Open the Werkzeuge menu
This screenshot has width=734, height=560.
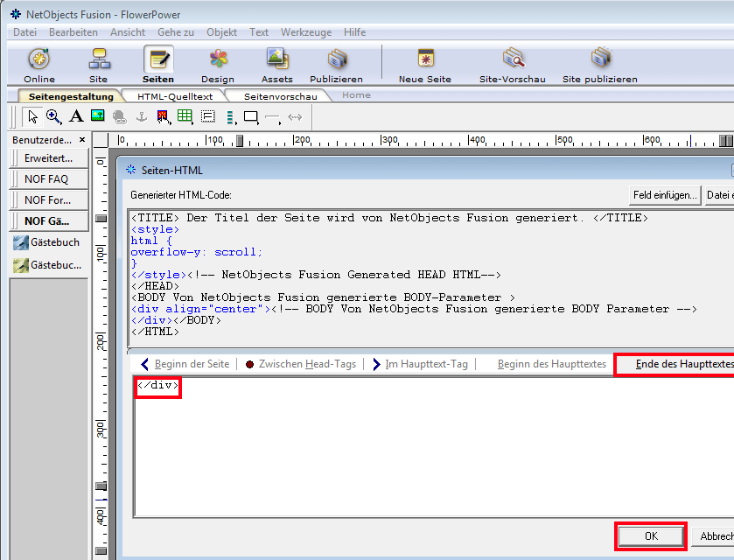[306, 32]
